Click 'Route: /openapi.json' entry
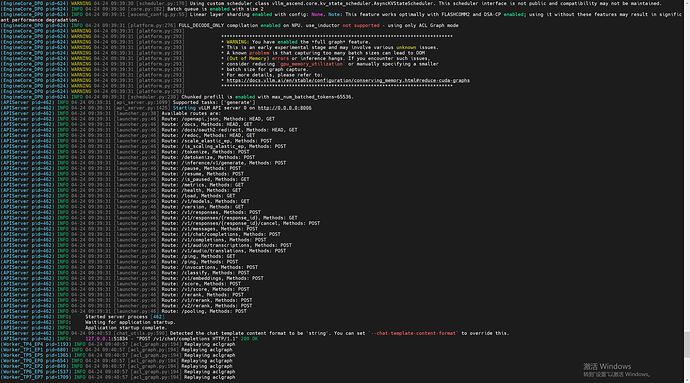 (x=218, y=119)
